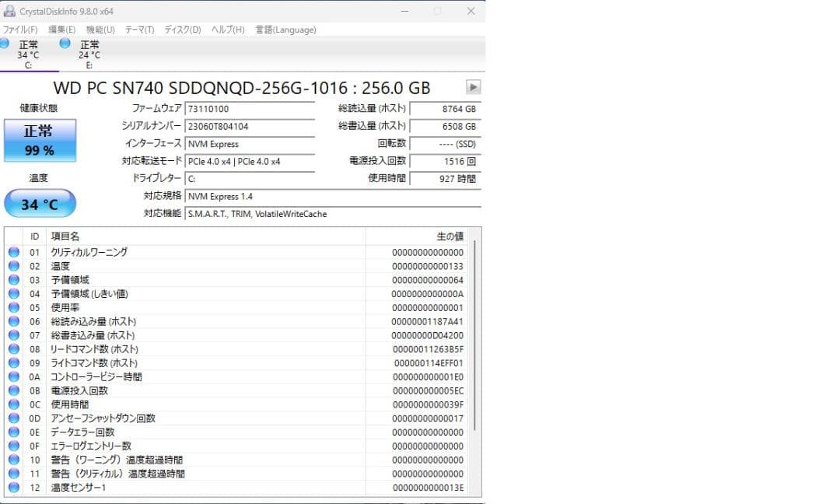Click the blue health orb for drive E:
Viewport: 840px width, 504px height.
click(x=65, y=44)
